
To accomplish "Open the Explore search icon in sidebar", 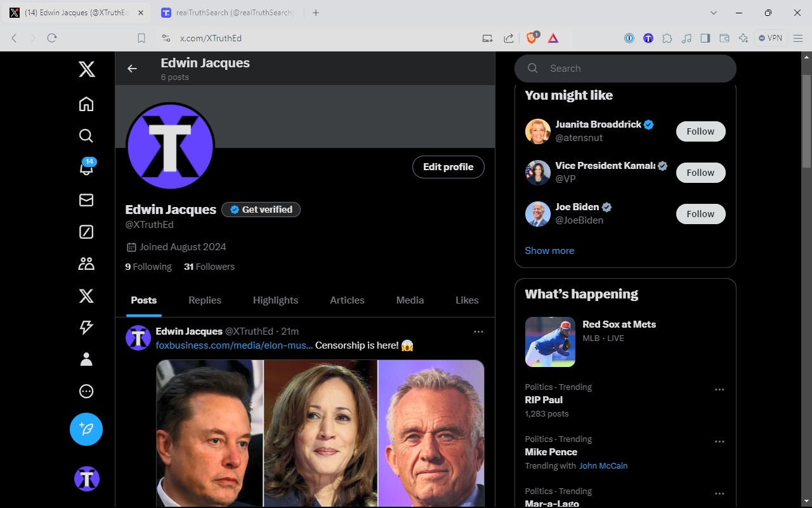I will (86, 136).
